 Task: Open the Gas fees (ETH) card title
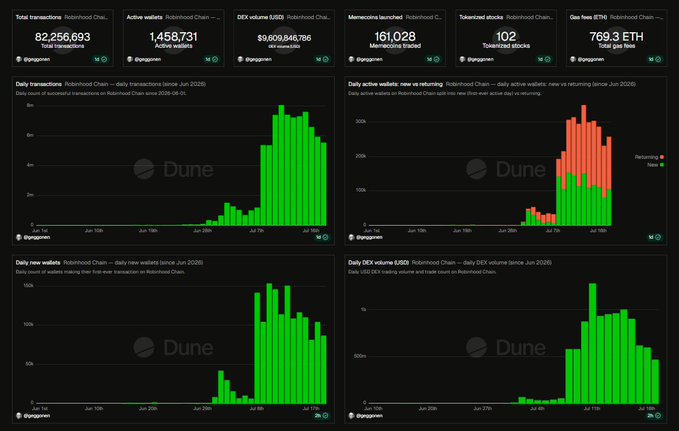point(588,17)
